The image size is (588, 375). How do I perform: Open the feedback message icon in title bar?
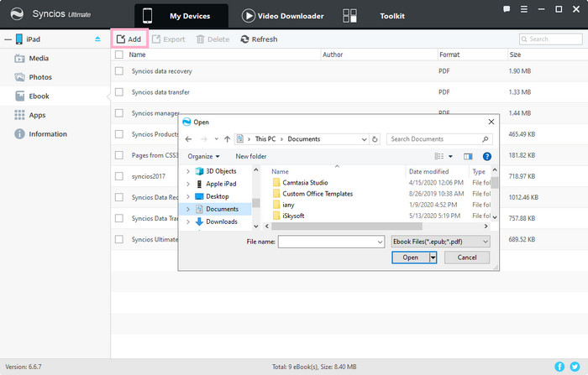click(x=506, y=9)
